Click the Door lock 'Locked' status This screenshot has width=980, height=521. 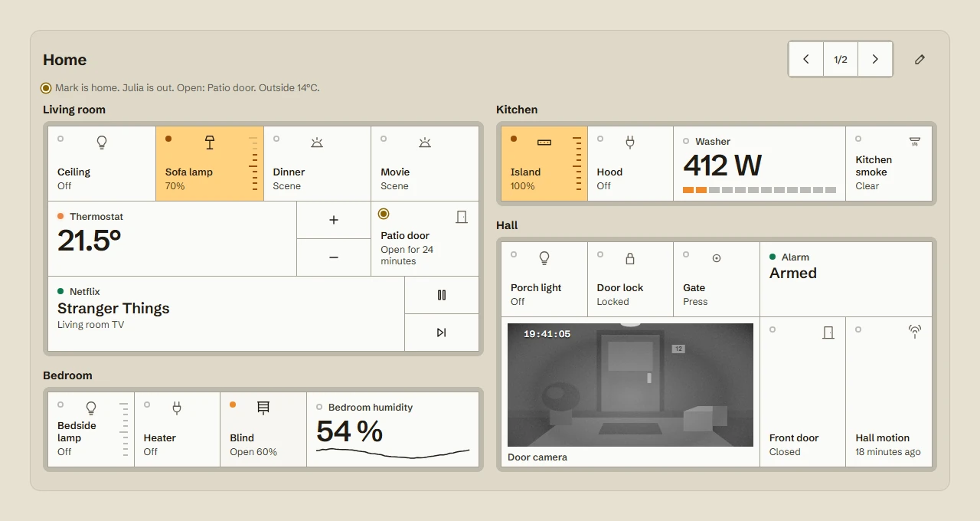pos(612,302)
